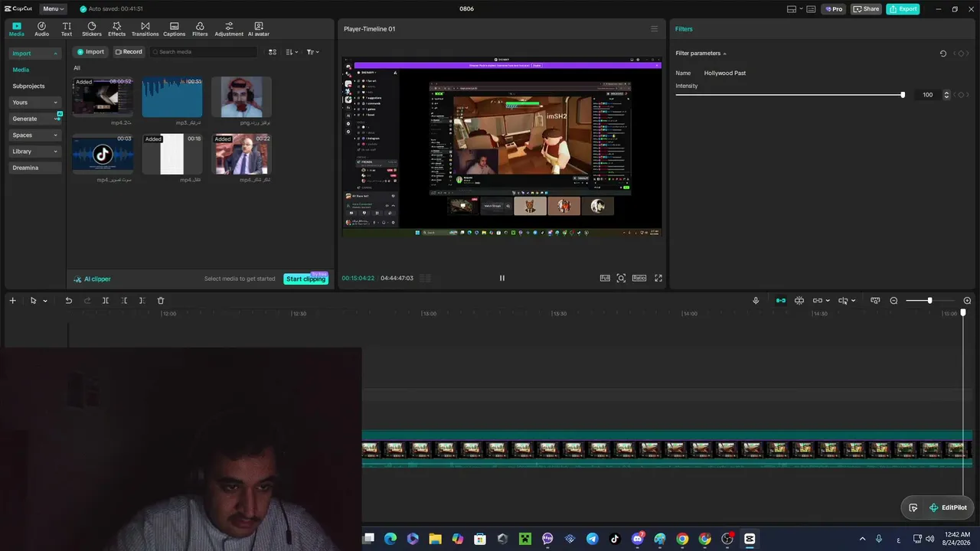
Task: Reset the filter parameters
Action: (x=943, y=54)
